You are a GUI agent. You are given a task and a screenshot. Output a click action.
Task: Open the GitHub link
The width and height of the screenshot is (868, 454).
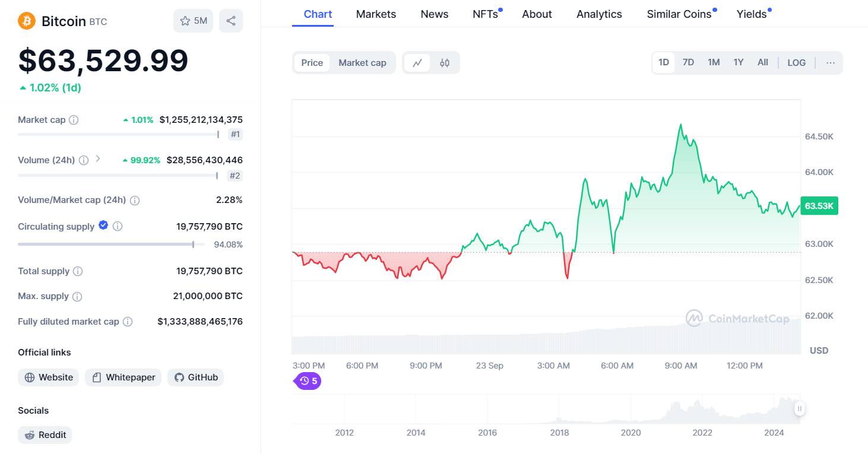pos(195,377)
